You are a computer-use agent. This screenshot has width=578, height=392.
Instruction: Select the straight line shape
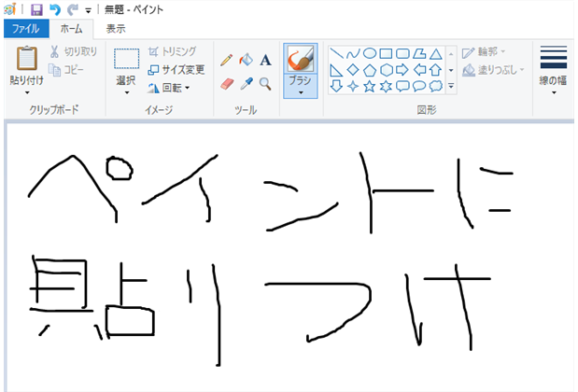336,54
